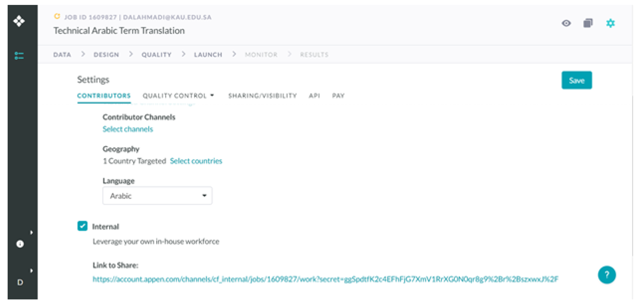The width and height of the screenshot is (644, 304).
Task: Open the Arabic language dropdown
Action: (x=157, y=196)
